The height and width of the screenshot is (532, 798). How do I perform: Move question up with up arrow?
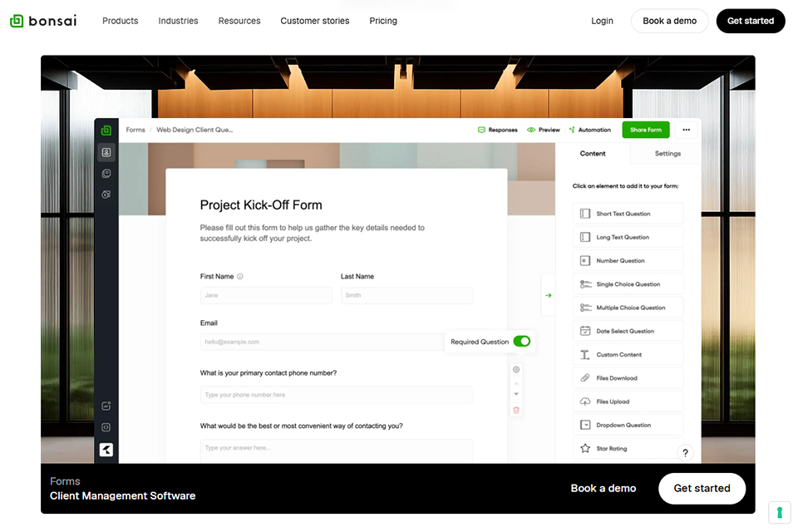pos(516,382)
